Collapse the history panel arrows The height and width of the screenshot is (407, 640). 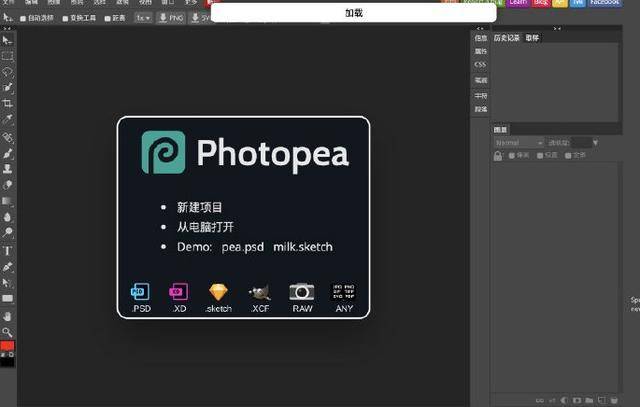pyautogui.click(x=557, y=29)
